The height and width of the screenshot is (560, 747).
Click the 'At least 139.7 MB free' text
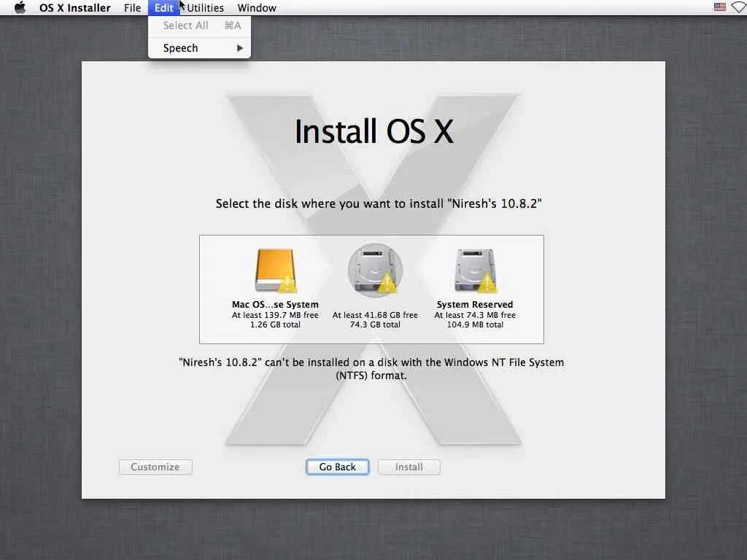275,315
